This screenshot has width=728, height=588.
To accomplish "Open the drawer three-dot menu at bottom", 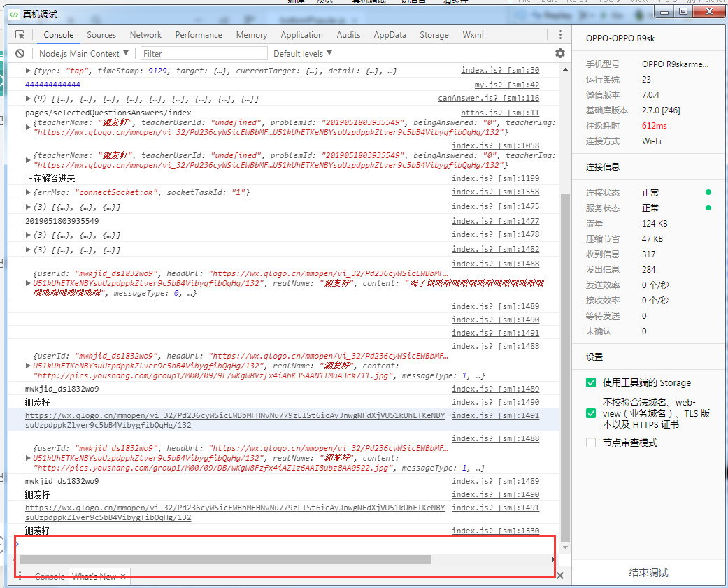I will point(20,576).
